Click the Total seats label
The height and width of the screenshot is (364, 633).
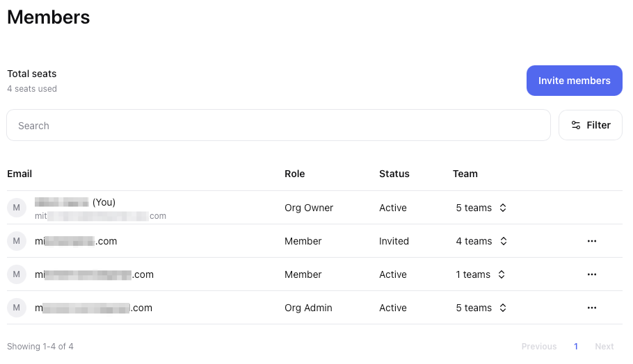[x=31, y=74]
